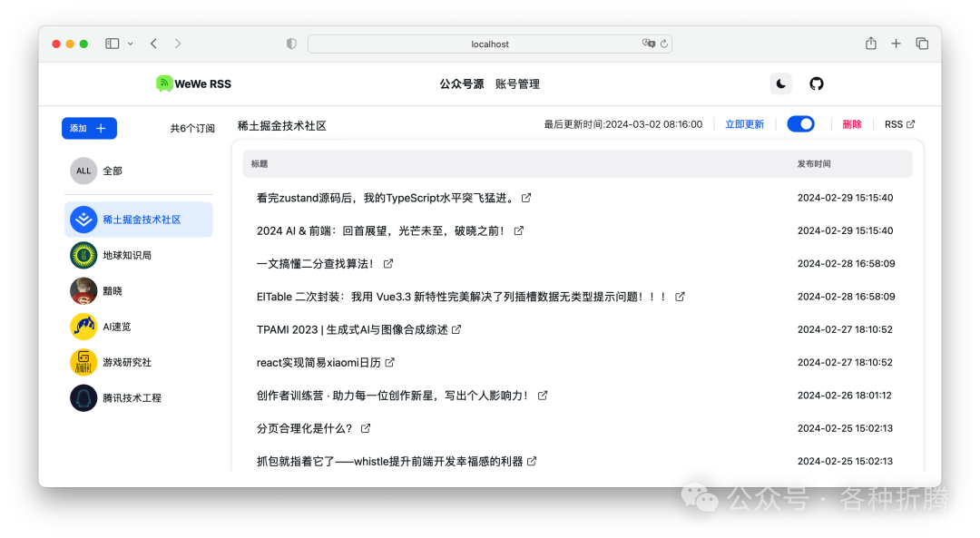Click title TPAMI 2023 生成式AI与图像合成综述
Viewport: 980px width, 538px height.
pyautogui.click(x=352, y=329)
